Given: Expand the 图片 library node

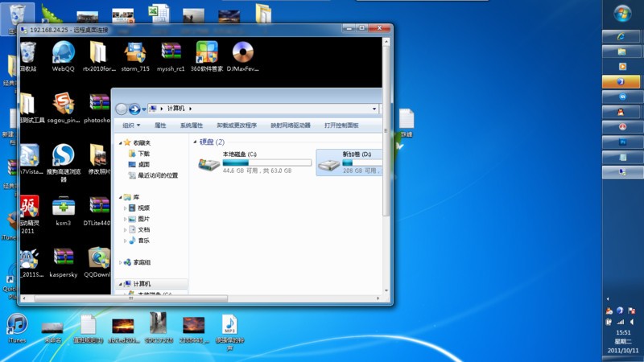Looking at the screenshot, I should [126, 219].
